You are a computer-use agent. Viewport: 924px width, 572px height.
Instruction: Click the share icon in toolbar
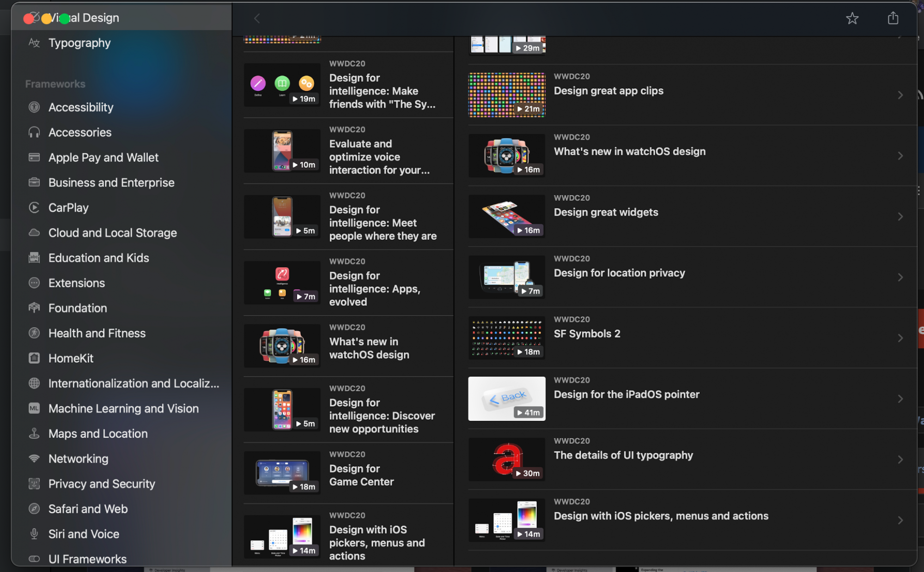(893, 18)
